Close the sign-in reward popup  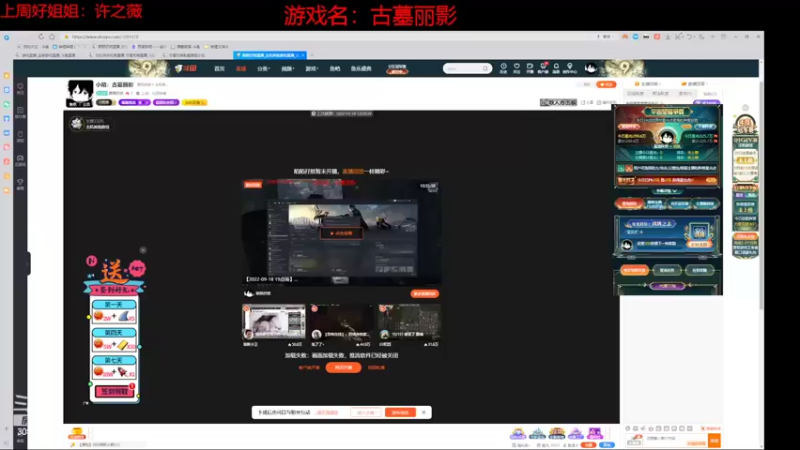(x=143, y=250)
